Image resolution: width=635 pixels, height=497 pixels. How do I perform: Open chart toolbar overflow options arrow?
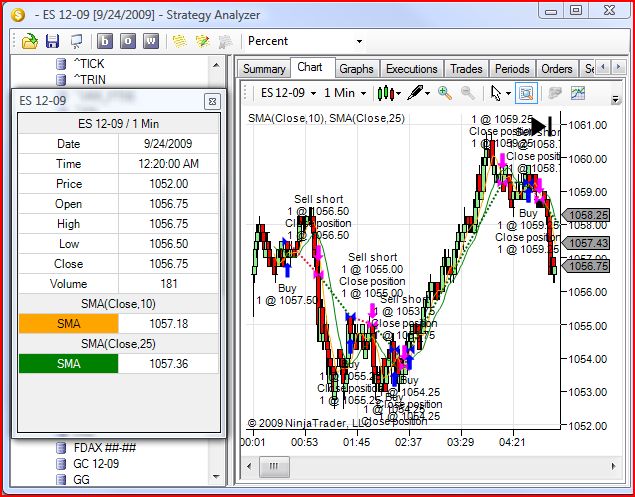click(x=616, y=99)
